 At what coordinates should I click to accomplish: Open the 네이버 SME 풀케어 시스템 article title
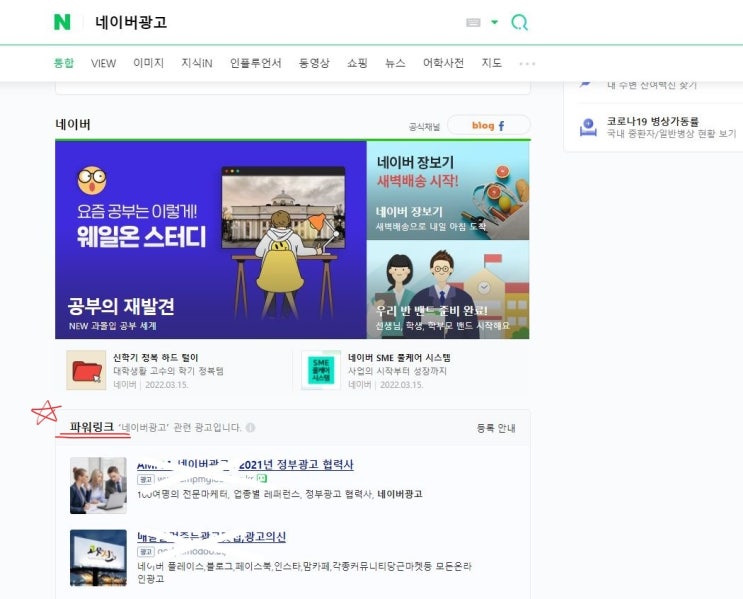pyautogui.click(x=399, y=358)
